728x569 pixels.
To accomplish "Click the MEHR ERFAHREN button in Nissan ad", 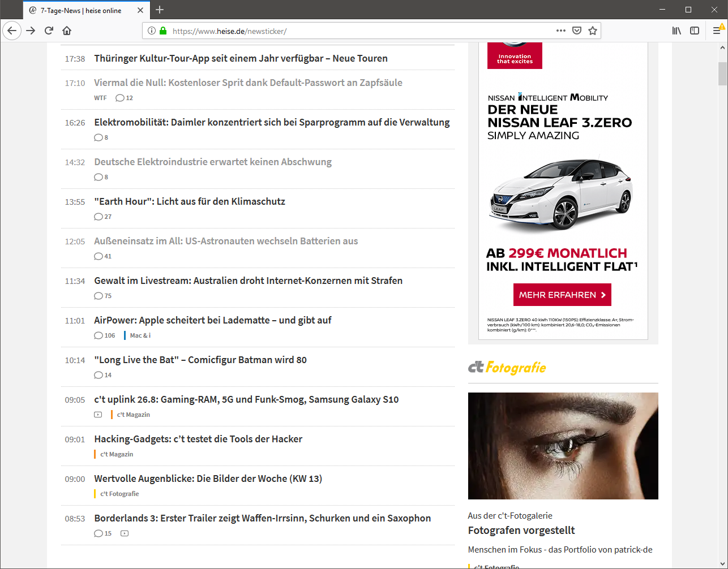I will [x=562, y=295].
